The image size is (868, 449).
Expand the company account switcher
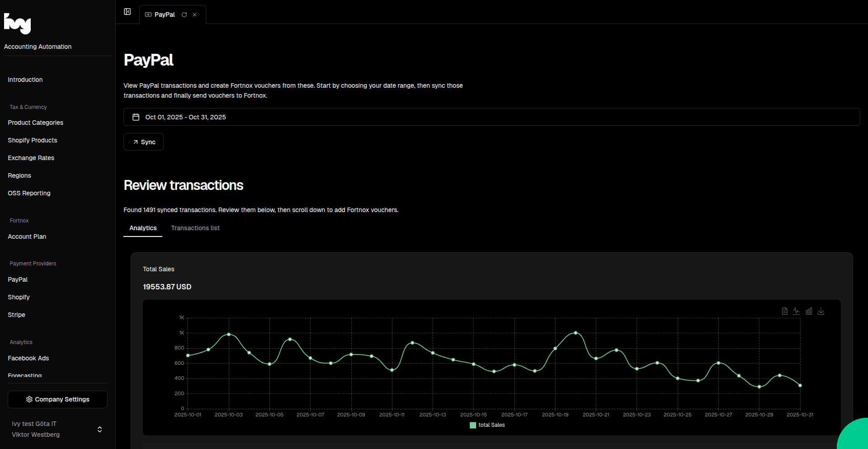pos(99,429)
